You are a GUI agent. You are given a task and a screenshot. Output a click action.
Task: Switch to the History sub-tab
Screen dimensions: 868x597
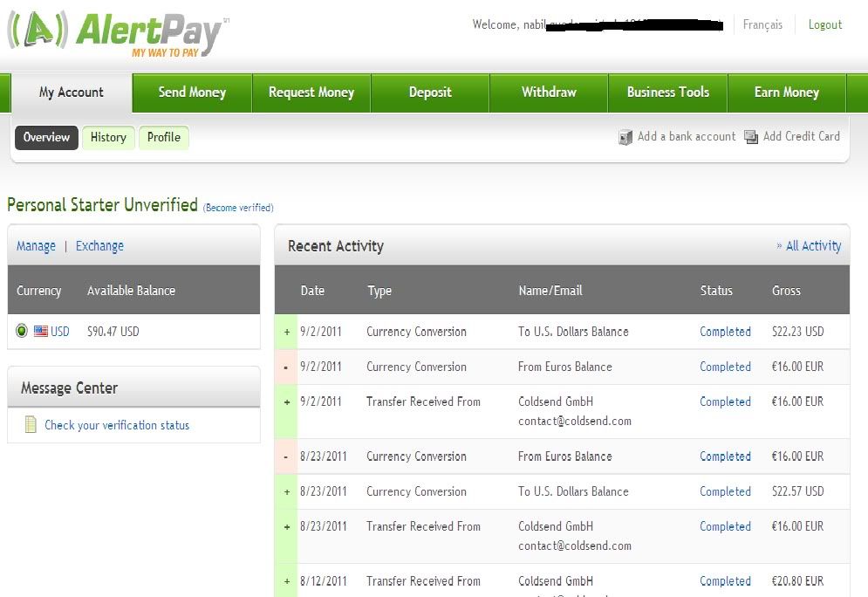coord(108,137)
